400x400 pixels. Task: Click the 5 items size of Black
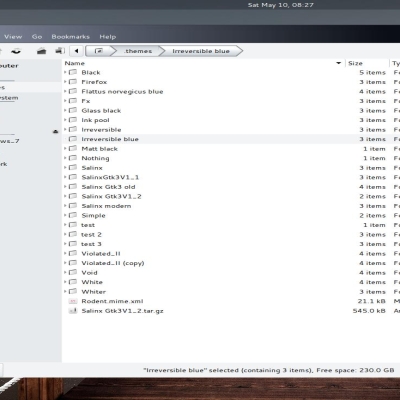coord(373,72)
